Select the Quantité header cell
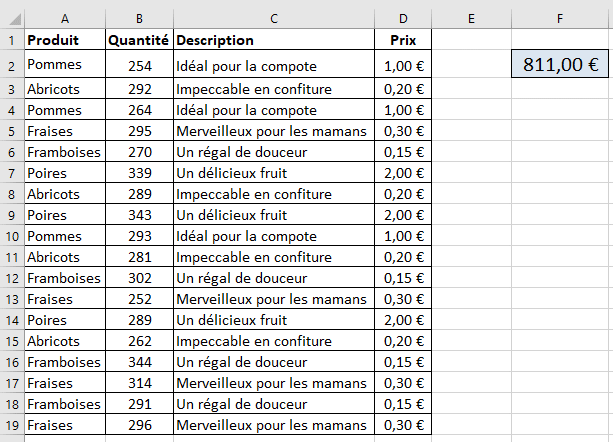 click(x=139, y=40)
